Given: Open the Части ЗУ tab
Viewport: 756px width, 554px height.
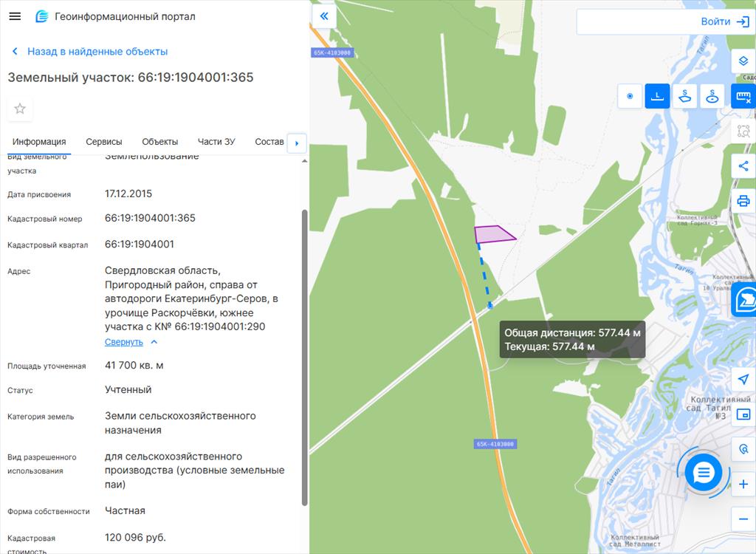Looking at the screenshot, I should (216, 142).
